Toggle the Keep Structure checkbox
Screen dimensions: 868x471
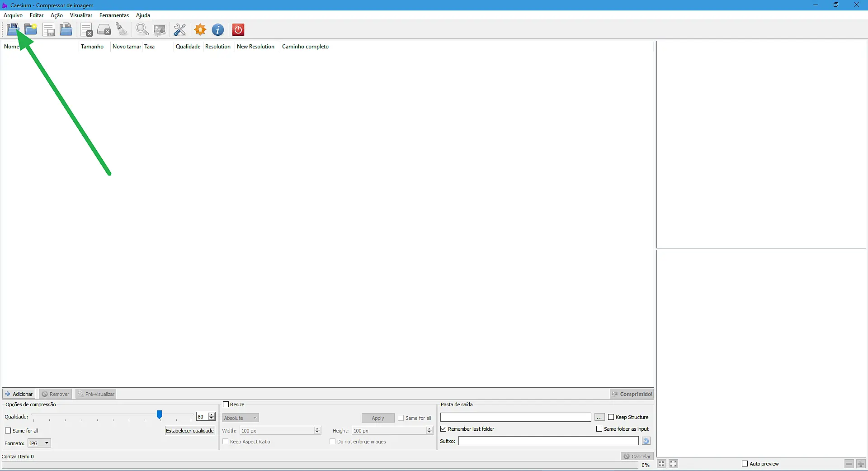pyautogui.click(x=611, y=417)
